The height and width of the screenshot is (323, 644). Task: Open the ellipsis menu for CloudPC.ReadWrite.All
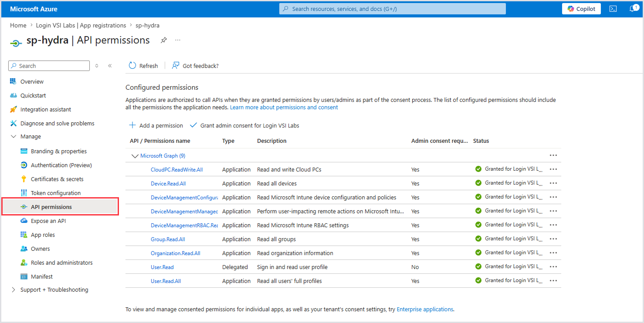(553, 169)
